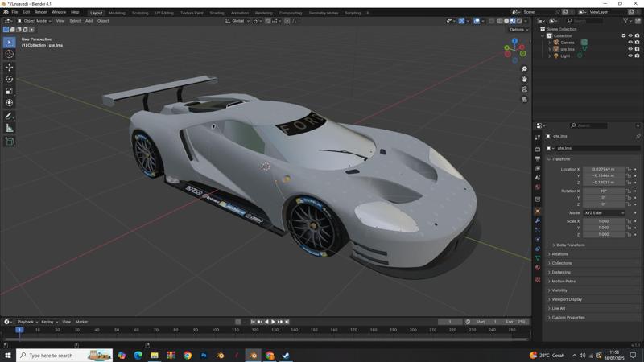Image resolution: width=644 pixels, height=362 pixels.
Task: Collapse the Transform panel
Action: [x=560, y=159]
